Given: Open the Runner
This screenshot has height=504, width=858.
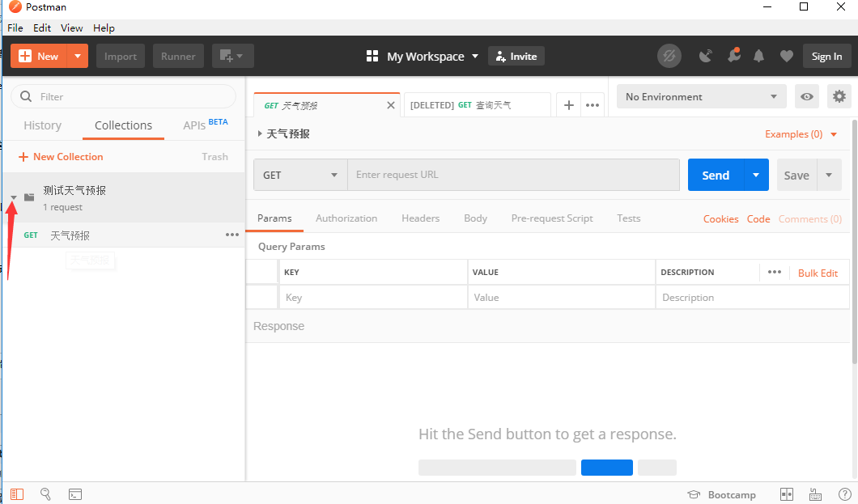Looking at the screenshot, I should click(x=178, y=57).
